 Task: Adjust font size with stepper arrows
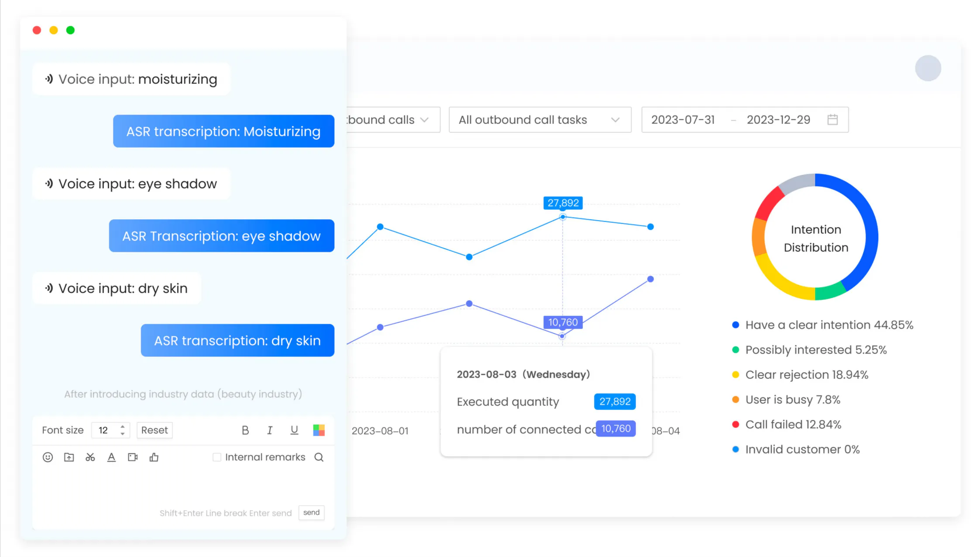coord(123,430)
